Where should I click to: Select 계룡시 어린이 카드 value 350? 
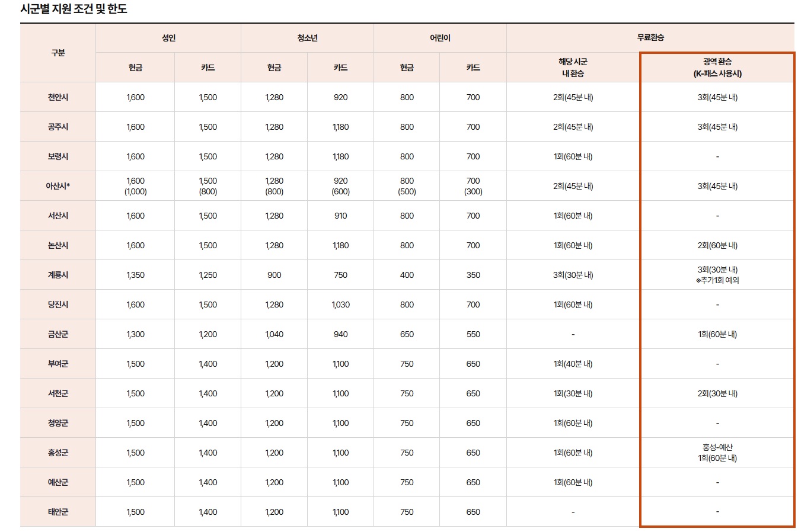click(x=473, y=275)
